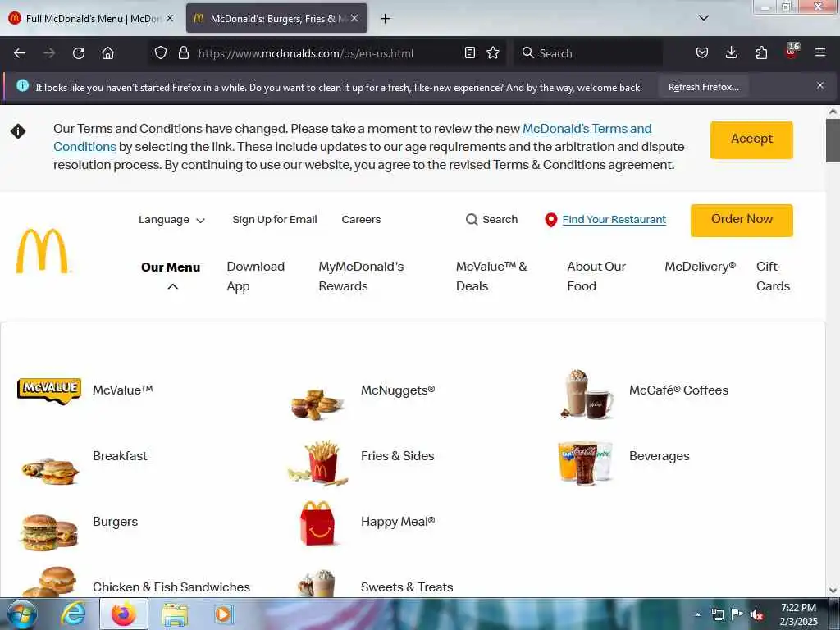Click the page vertical scrollbar thumb

click(x=833, y=140)
